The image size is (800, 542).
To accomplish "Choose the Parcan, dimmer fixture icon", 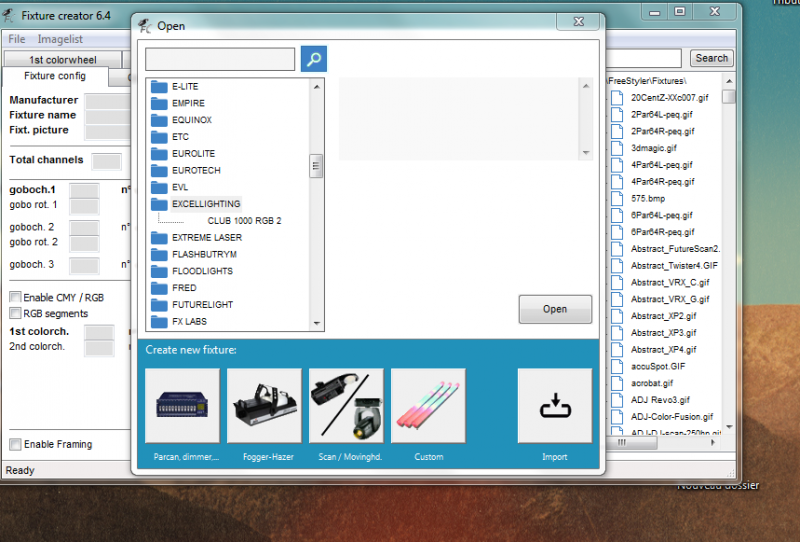I will 182,405.
